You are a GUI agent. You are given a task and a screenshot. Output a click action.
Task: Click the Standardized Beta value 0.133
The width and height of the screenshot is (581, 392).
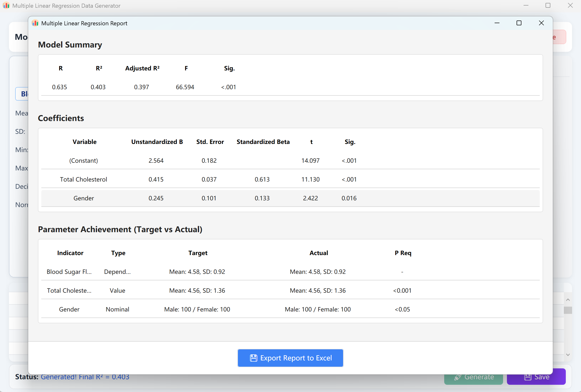(262, 198)
